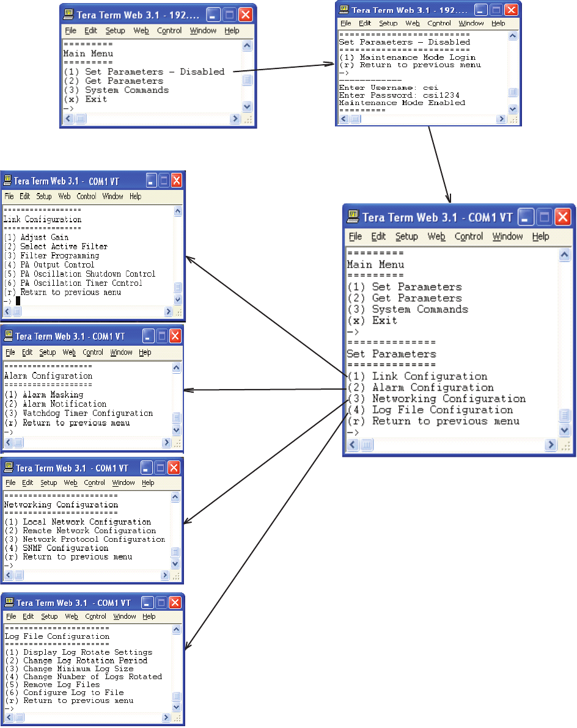Open Control menu in large Set Parameters window

coord(469,236)
